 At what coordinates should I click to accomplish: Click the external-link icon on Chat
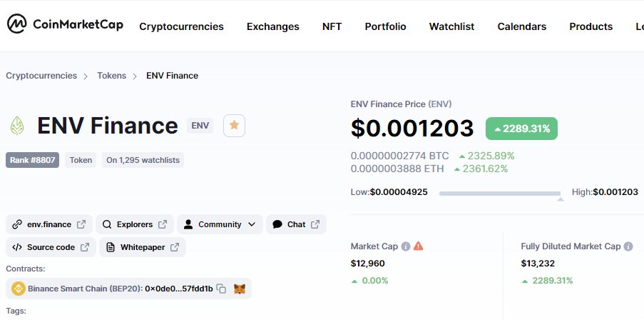(315, 224)
